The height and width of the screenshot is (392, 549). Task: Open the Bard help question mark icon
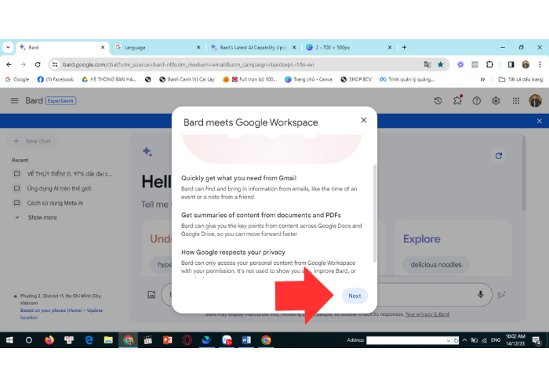click(x=476, y=101)
